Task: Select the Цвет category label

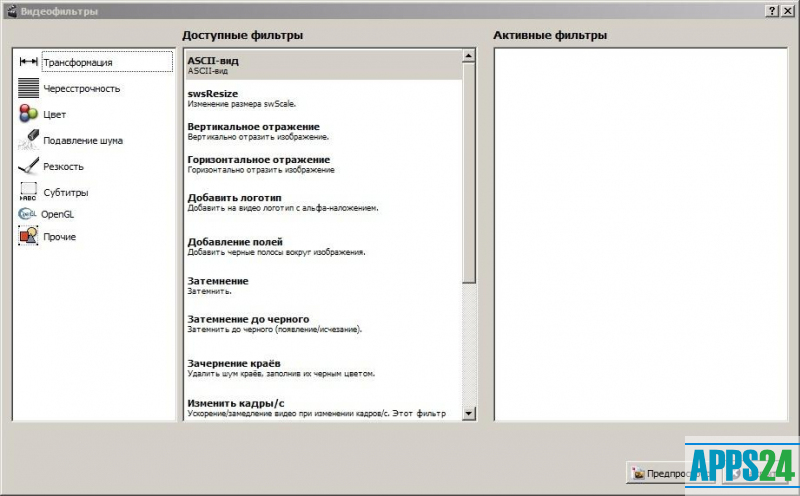Action: click(55, 114)
